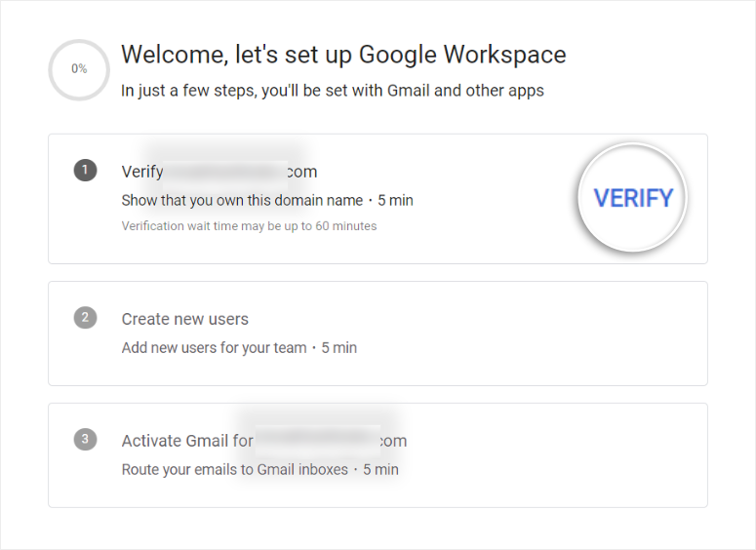The width and height of the screenshot is (756, 550).
Task: Select 'Verification wait time may be up to 60 minutes'
Action: click(x=250, y=226)
